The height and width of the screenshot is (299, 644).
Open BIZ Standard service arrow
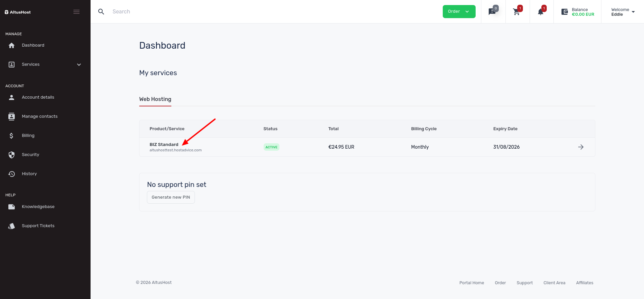[581, 147]
